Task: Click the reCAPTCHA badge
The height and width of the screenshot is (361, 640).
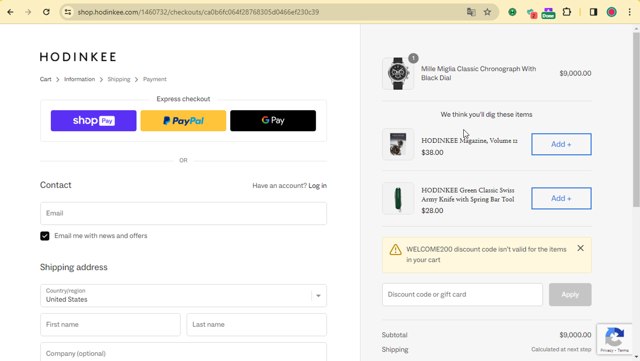Action: pos(614,339)
